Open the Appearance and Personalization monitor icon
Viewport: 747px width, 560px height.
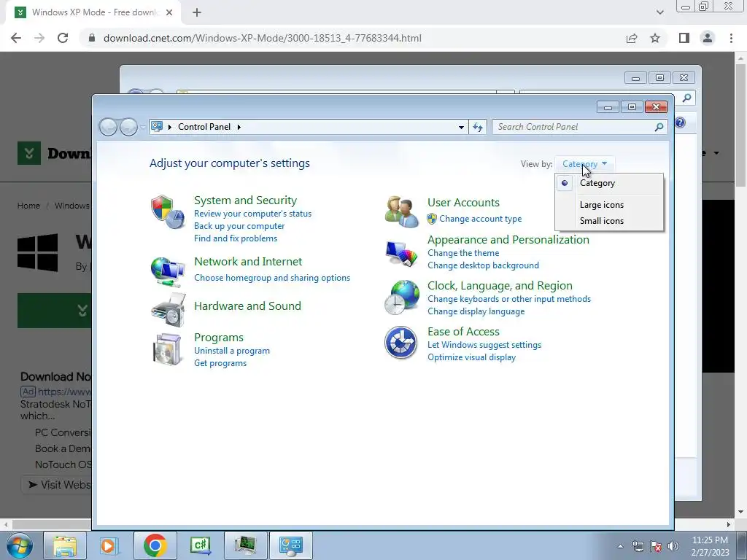(401, 254)
